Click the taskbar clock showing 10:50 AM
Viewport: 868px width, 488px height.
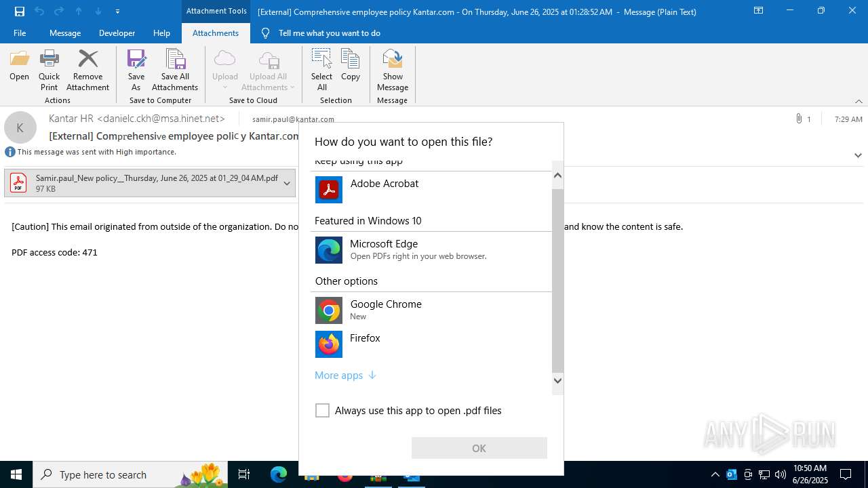(x=810, y=474)
